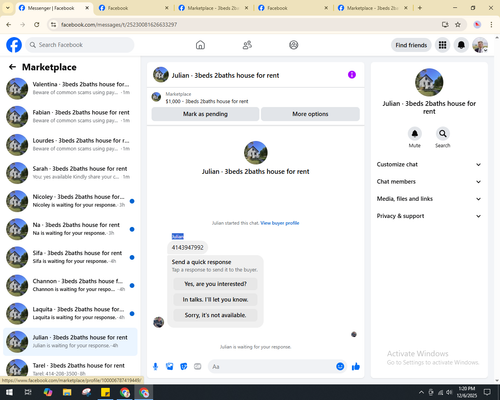Click the phone number message 4143947992
The image size is (500, 400).
click(187, 247)
